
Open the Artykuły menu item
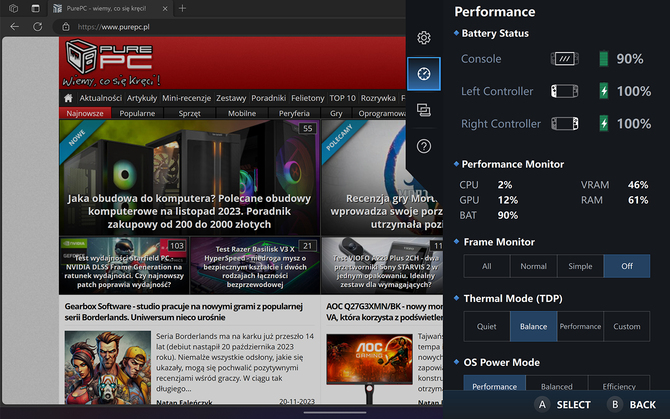click(x=142, y=98)
